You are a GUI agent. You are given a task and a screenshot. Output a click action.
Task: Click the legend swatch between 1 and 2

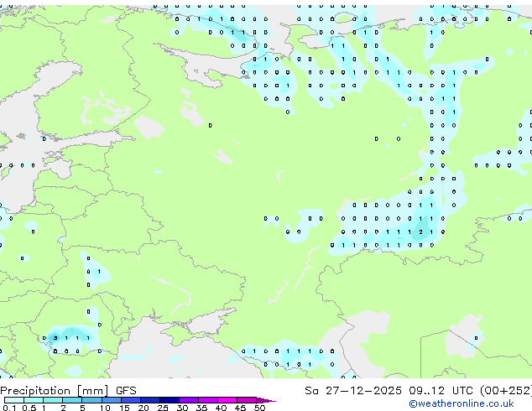click(x=53, y=400)
